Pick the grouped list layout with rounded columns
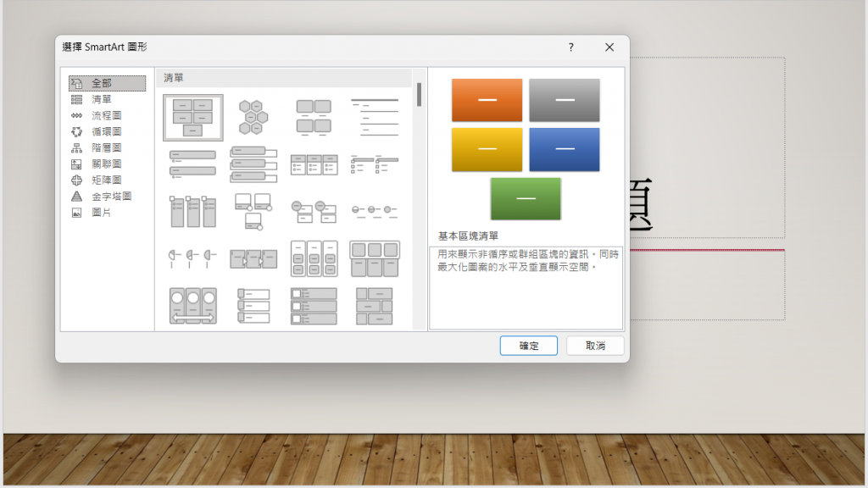 pyautogui.click(x=314, y=258)
